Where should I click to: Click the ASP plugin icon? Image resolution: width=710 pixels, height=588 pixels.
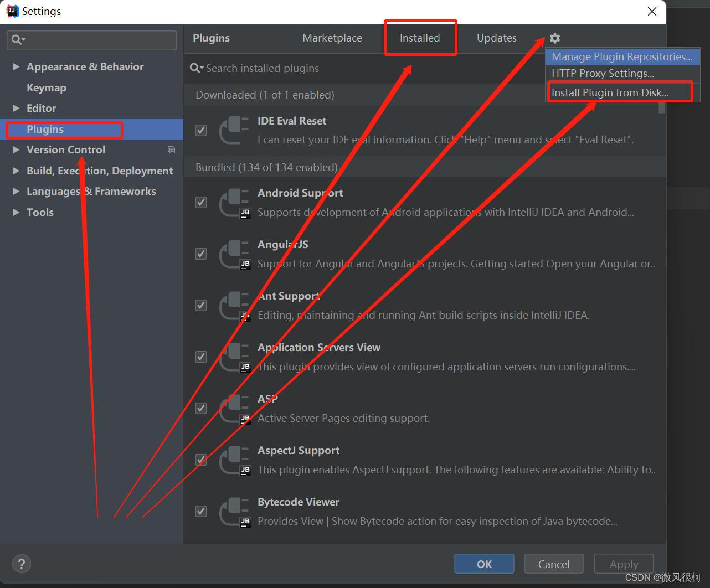pos(234,409)
